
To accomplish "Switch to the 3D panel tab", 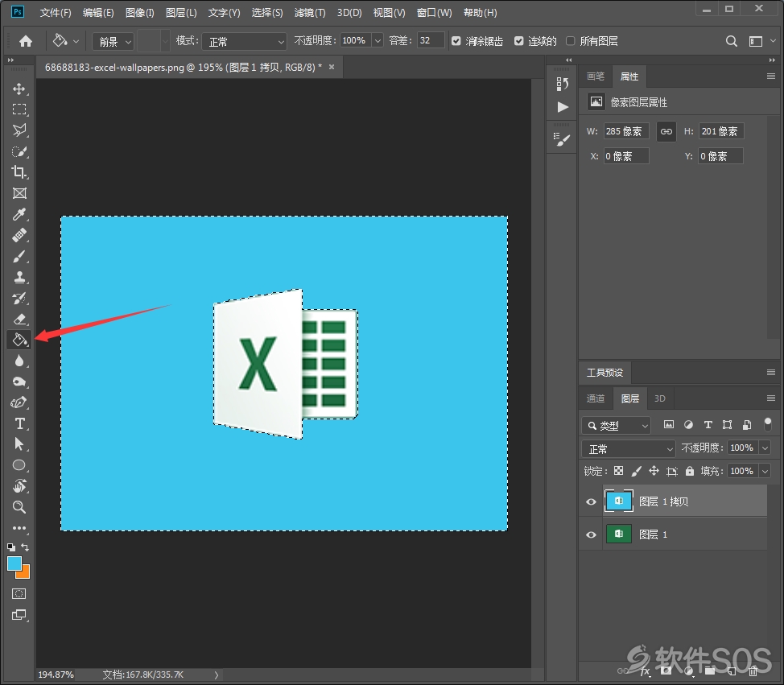I will coord(659,398).
